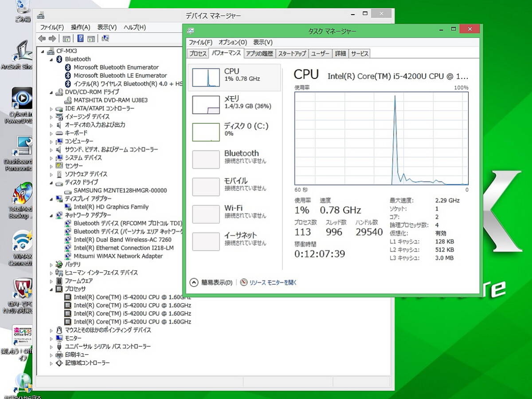Select Intel(R) HD Graphics Family adapter
This screenshot has width=532, height=399.
tap(111, 207)
